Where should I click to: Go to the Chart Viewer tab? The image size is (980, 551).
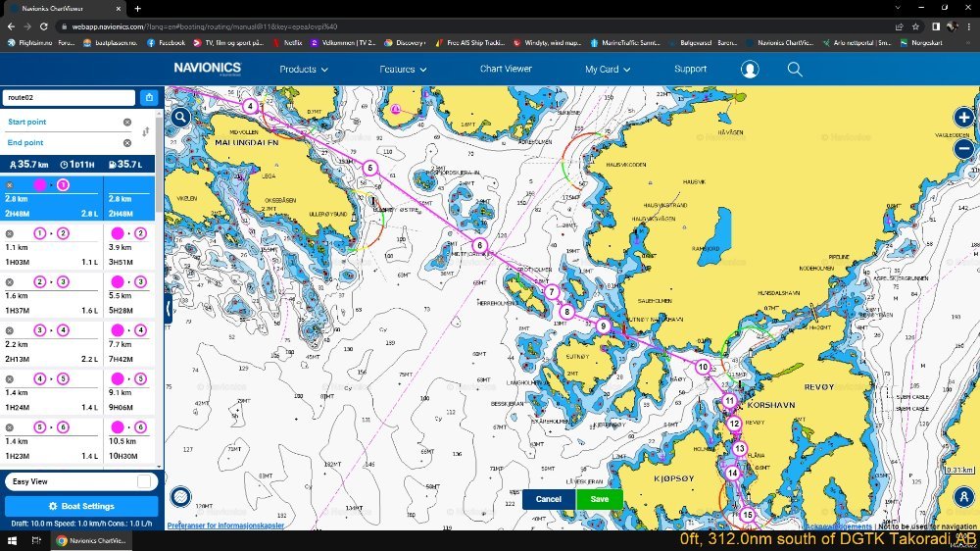(x=506, y=69)
